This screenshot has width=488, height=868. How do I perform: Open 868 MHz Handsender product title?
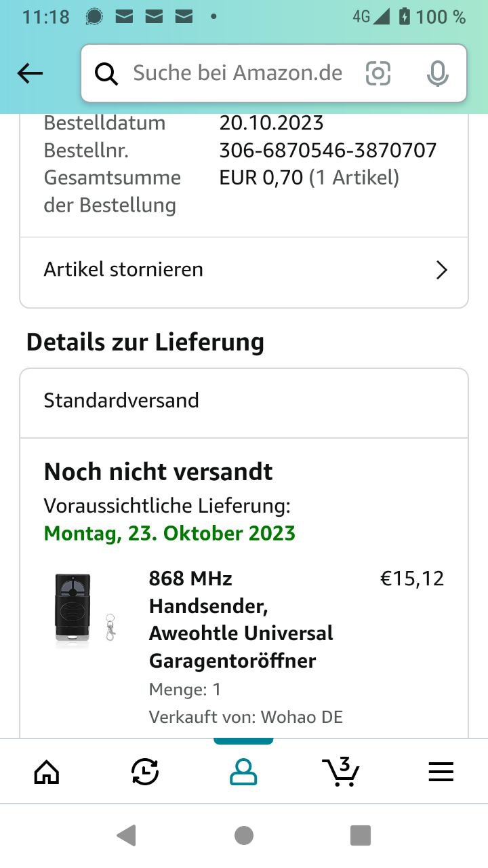241,620
